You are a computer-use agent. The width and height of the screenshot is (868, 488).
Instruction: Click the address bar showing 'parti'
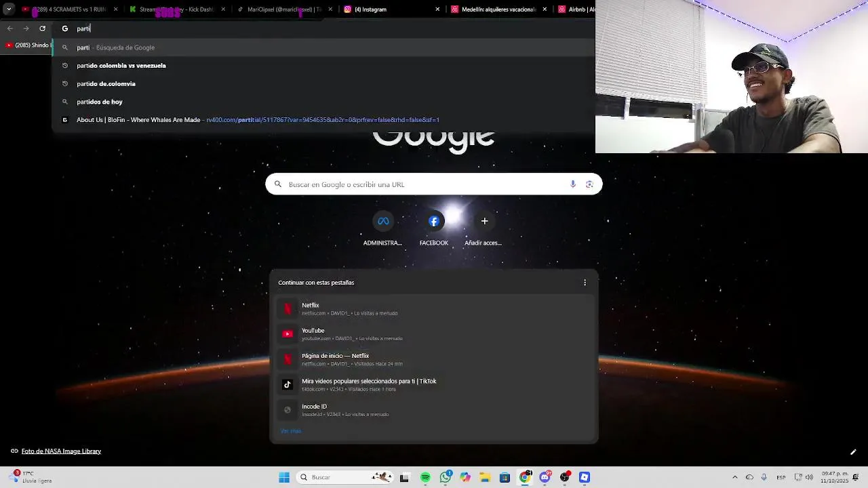[324, 28]
